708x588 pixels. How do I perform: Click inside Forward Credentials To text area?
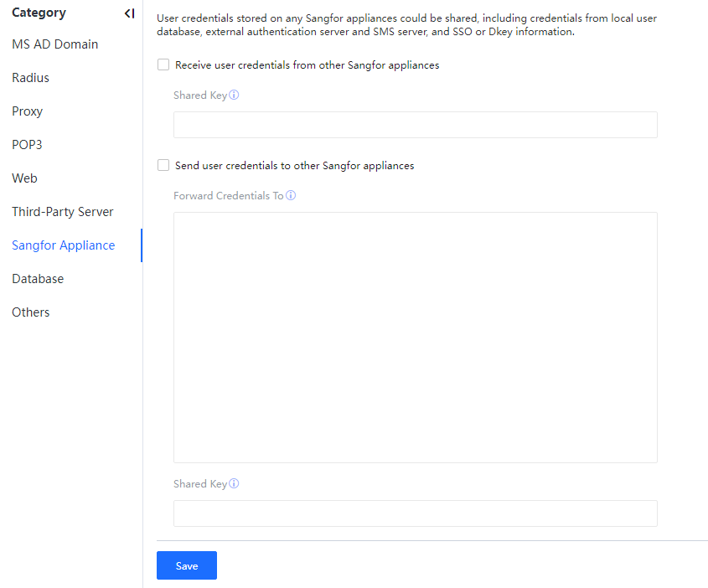click(415, 337)
